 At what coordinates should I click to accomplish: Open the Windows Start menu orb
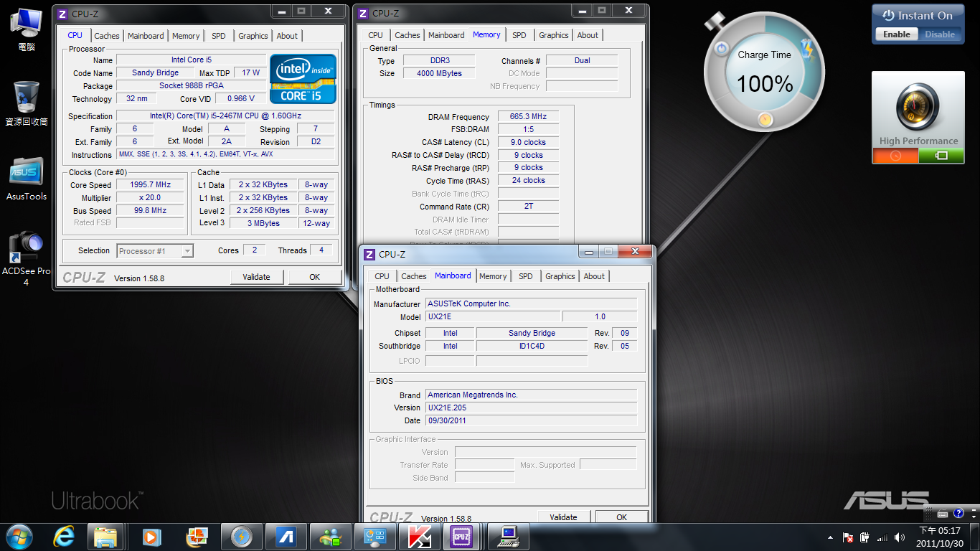point(19,536)
